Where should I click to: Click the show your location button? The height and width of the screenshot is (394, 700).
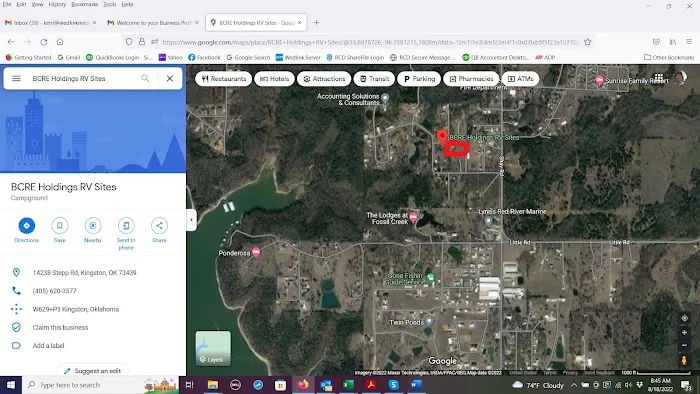684,318
